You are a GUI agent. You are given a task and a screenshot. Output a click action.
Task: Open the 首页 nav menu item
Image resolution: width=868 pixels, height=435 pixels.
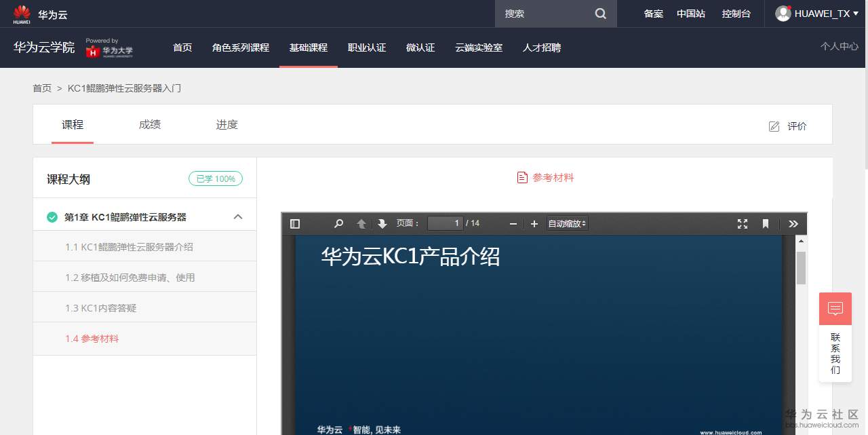point(182,48)
